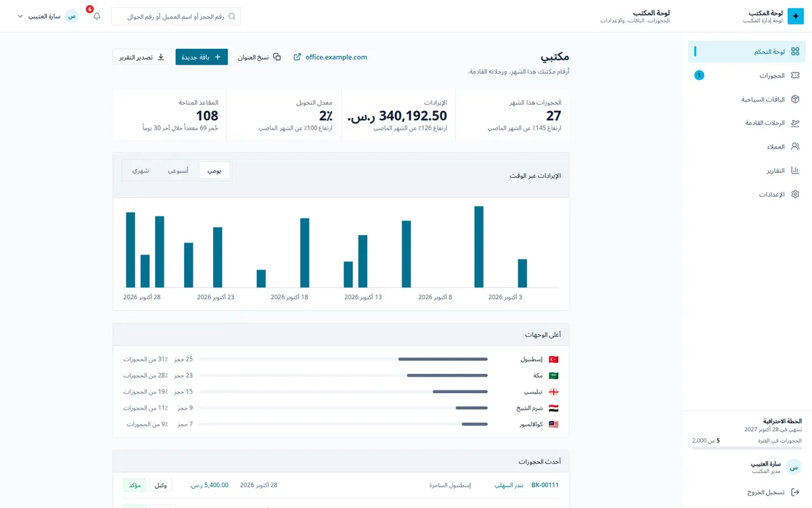Click the تبليسي destination row name
Image resolution: width=812 pixels, height=508 pixels.
(x=534, y=392)
